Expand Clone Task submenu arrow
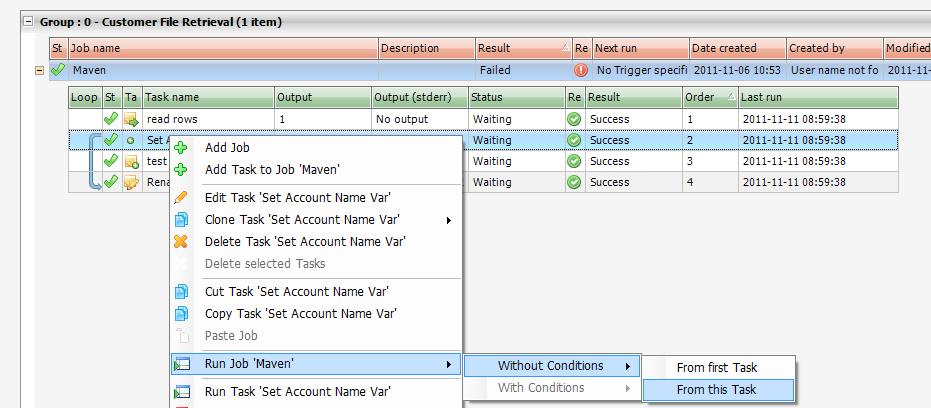Screen dimensions: 931x408 point(448,220)
